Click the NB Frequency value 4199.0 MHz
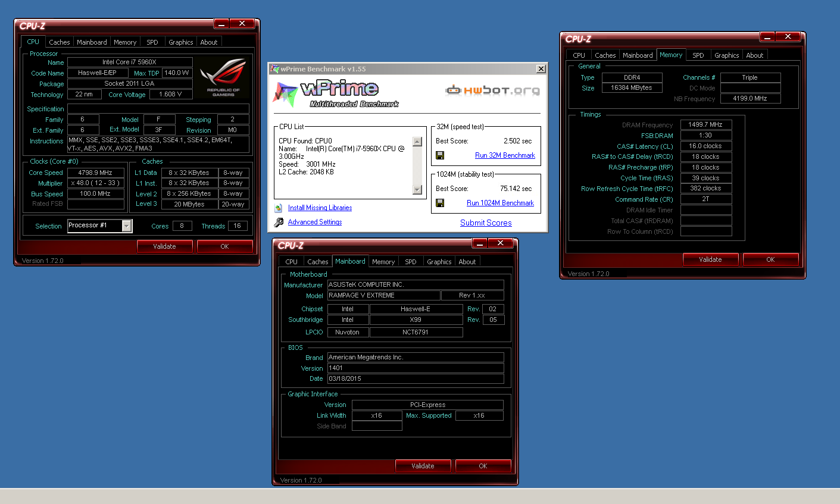840x504 pixels. 750,99
